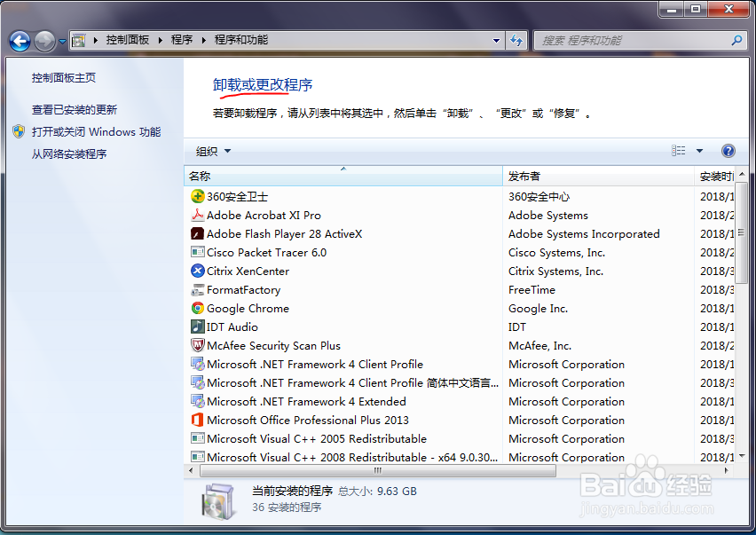Click the Visual C++ 2005 Redistributable icon

click(198, 438)
